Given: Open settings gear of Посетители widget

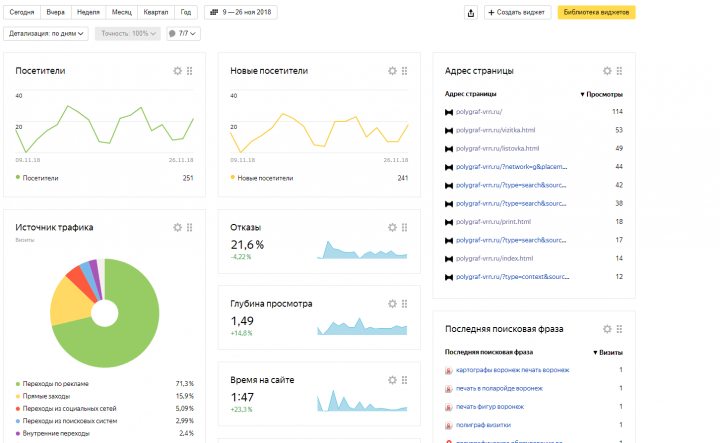Looking at the screenshot, I should click(177, 71).
